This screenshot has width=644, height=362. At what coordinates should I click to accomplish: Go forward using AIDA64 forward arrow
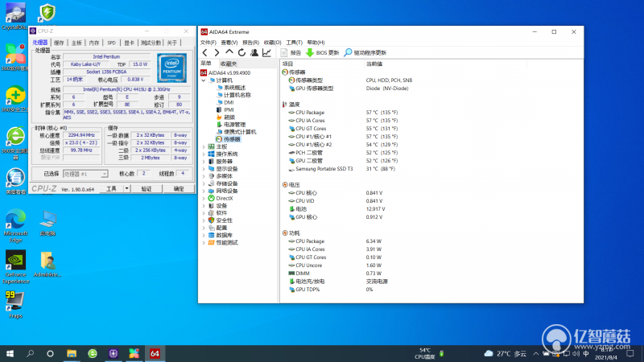point(217,52)
